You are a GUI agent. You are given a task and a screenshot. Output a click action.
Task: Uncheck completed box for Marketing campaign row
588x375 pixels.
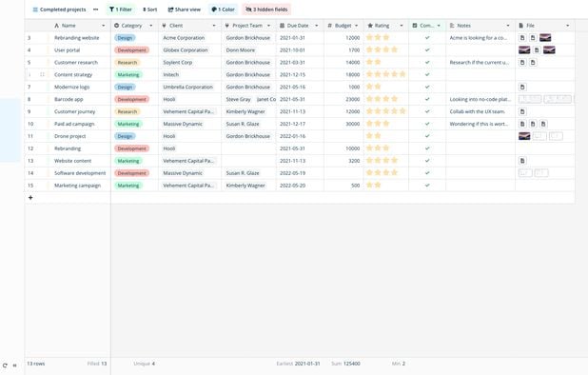coord(427,186)
